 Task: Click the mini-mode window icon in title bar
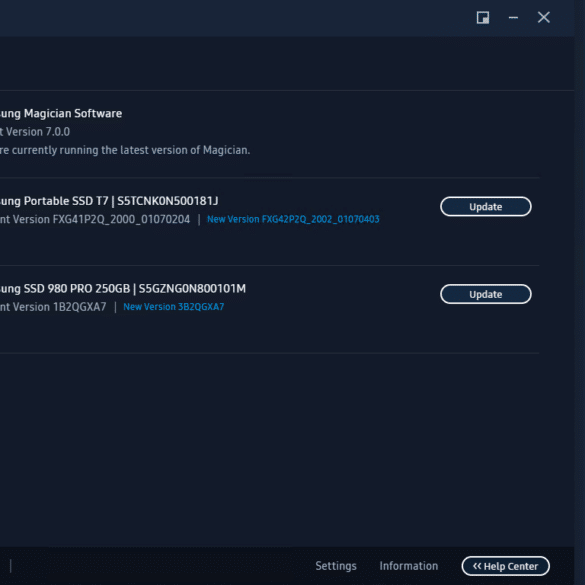click(x=483, y=18)
